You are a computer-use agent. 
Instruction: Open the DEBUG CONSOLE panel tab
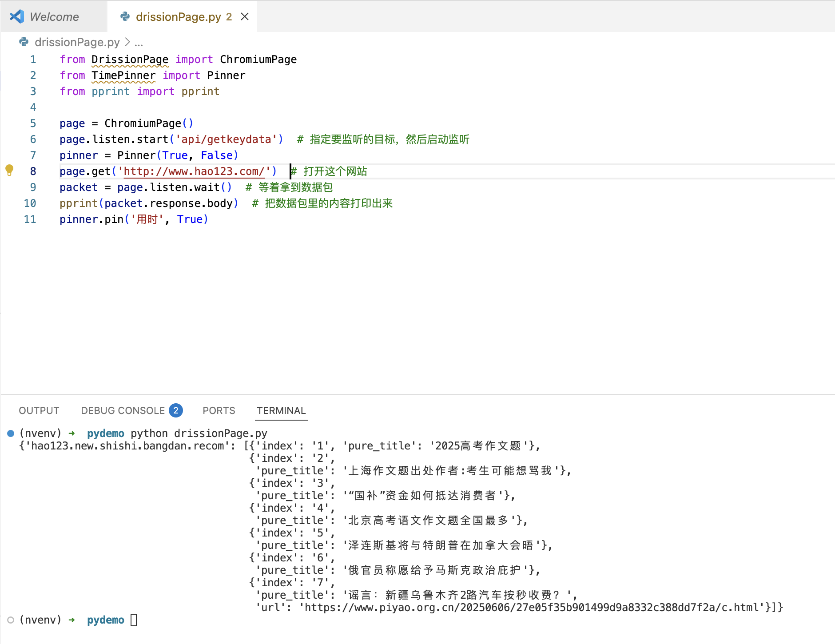click(x=123, y=410)
